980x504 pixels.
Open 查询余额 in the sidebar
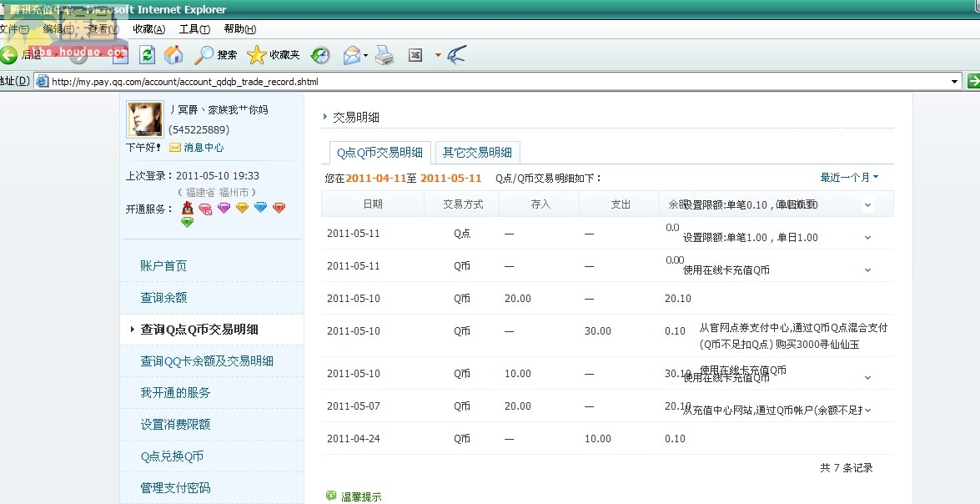tap(163, 298)
